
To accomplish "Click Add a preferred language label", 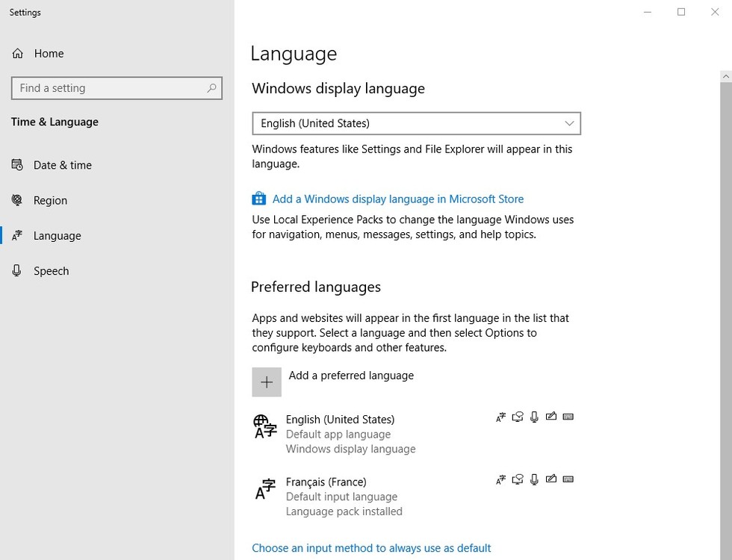I will pyautogui.click(x=351, y=376).
